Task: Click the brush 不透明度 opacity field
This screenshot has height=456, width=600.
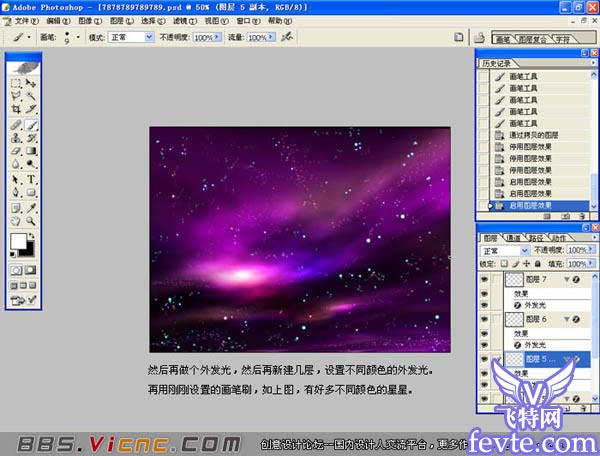Action: coord(204,37)
